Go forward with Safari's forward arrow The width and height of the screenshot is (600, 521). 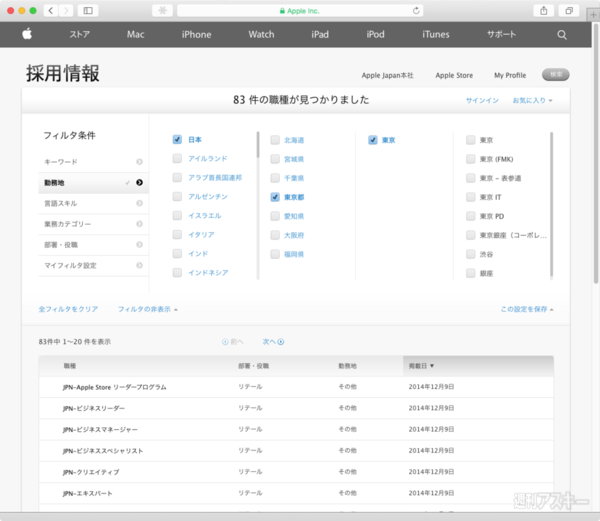[66, 10]
